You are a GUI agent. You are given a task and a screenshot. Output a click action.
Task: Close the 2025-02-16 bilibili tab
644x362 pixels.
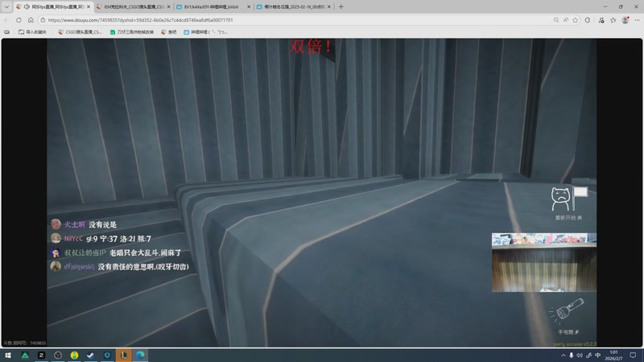[329, 6]
